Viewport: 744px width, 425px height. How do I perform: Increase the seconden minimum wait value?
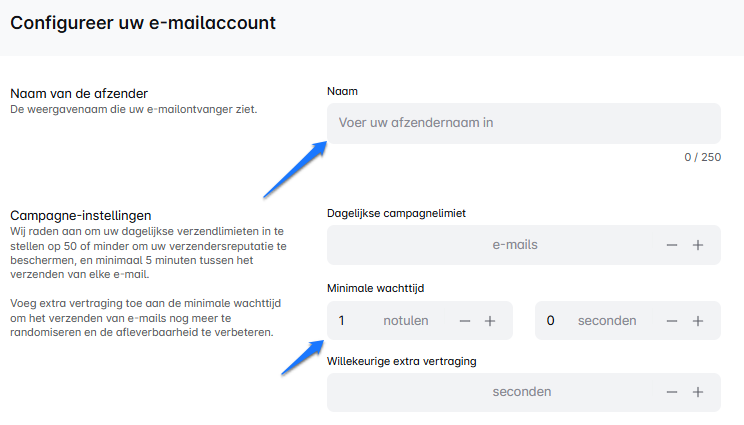[x=698, y=321]
